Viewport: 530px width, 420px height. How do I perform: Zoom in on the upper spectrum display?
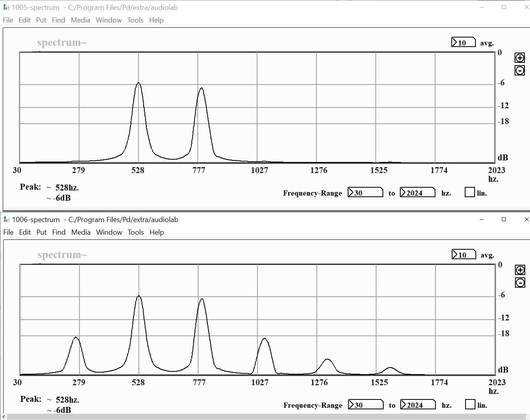click(519, 57)
